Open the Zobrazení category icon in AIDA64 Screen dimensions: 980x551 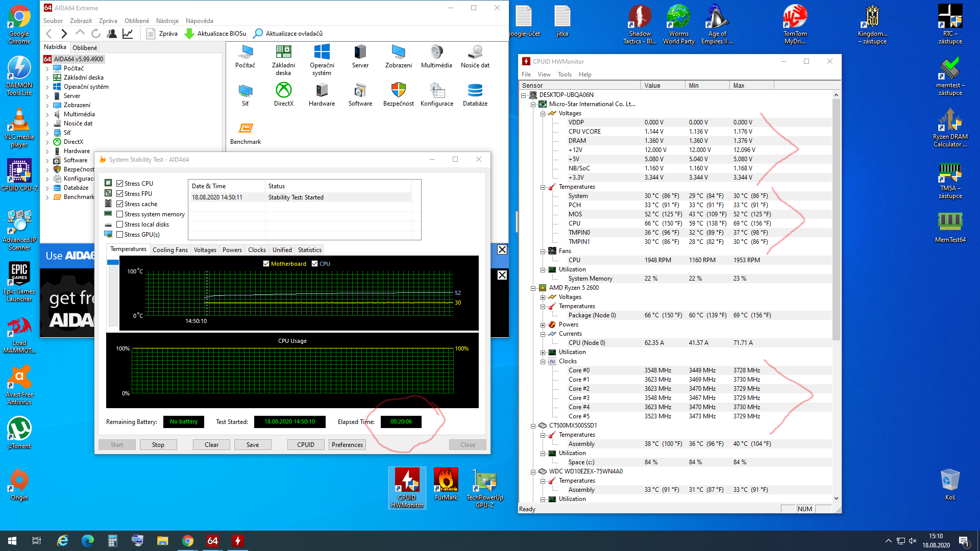click(x=399, y=57)
